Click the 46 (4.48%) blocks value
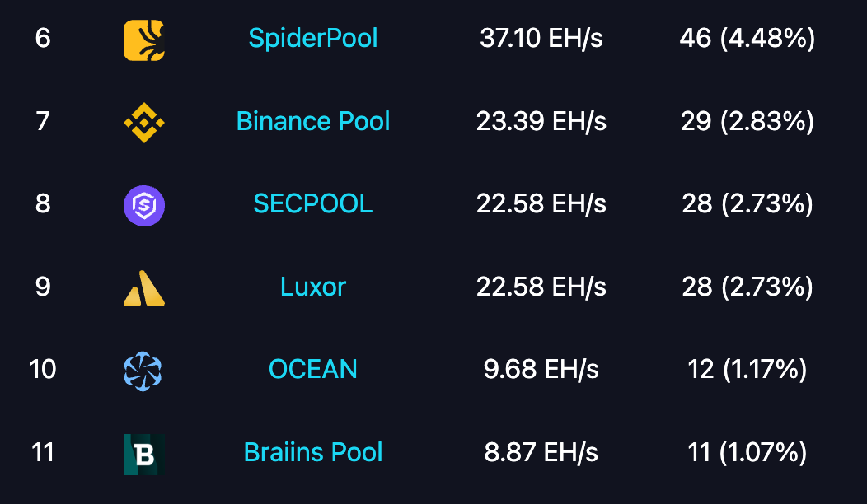The width and height of the screenshot is (867, 504). point(747,38)
